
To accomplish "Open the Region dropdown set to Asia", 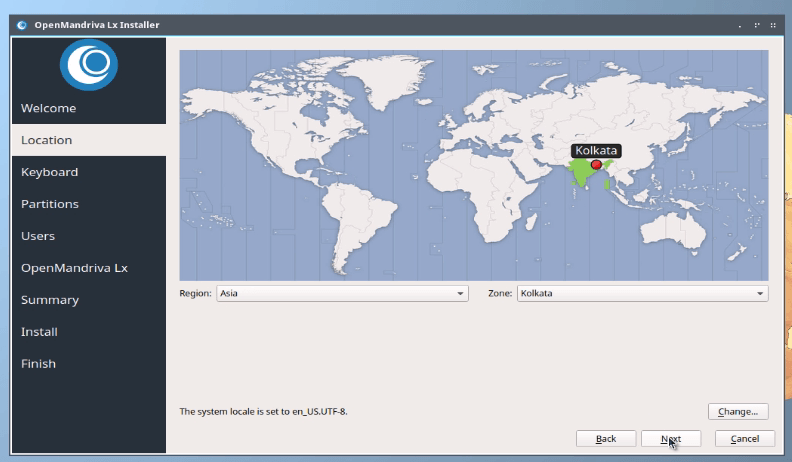I will 342,293.
